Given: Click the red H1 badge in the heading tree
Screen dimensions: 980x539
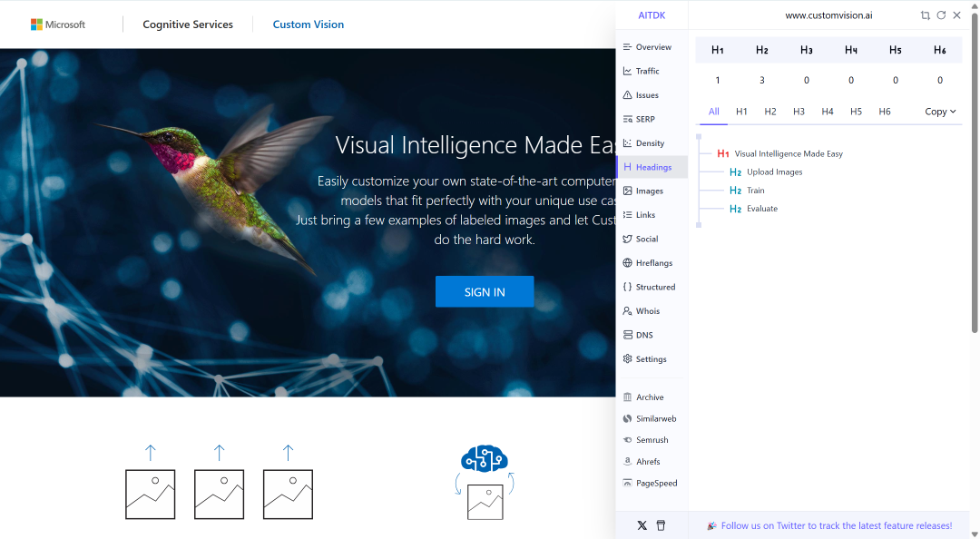Looking at the screenshot, I should pos(723,154).
